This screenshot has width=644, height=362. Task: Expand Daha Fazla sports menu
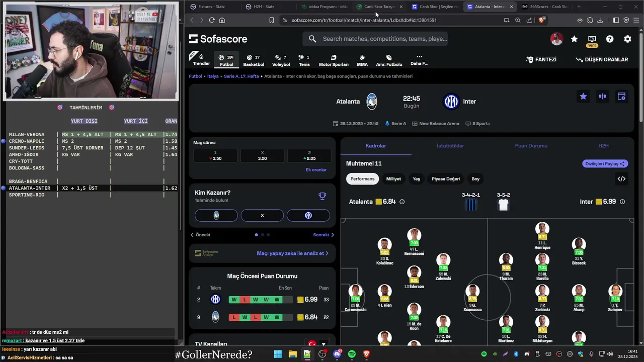tap(419, 60)
